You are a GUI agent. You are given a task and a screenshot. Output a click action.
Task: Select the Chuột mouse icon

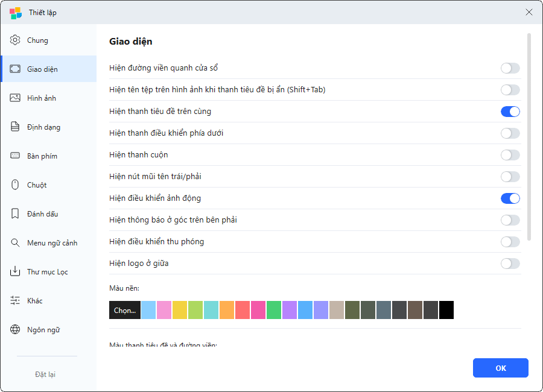(15, 185)
